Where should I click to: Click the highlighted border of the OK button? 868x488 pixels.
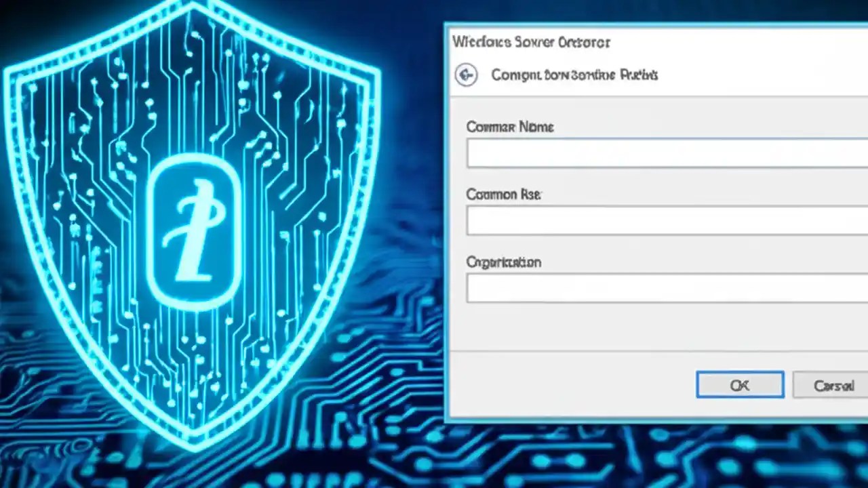pyautogui.click(x=740, y=373)
